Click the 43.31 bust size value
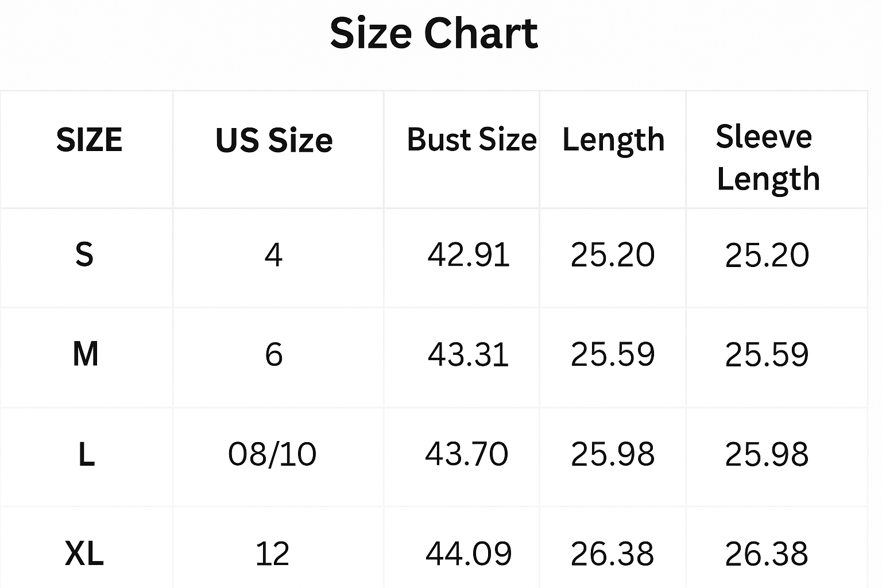882x588 pixels. tap(469, 354)
